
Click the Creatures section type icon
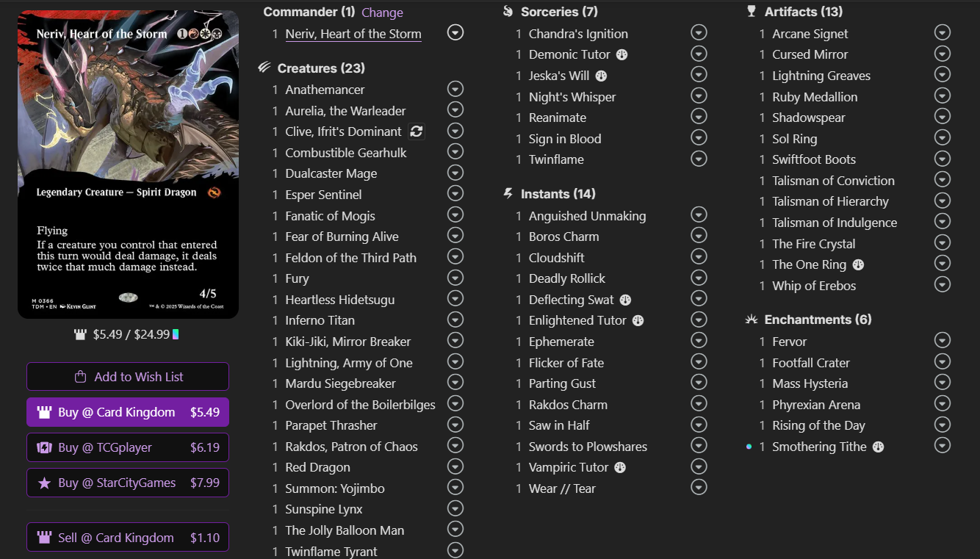264,68
